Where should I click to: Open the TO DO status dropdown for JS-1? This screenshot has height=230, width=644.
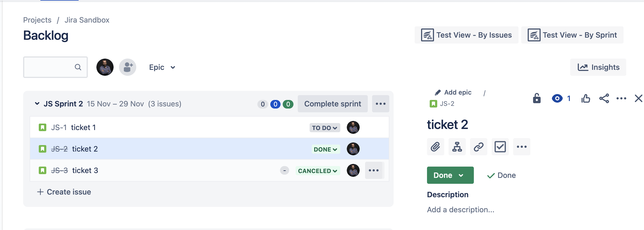(325, 128)
